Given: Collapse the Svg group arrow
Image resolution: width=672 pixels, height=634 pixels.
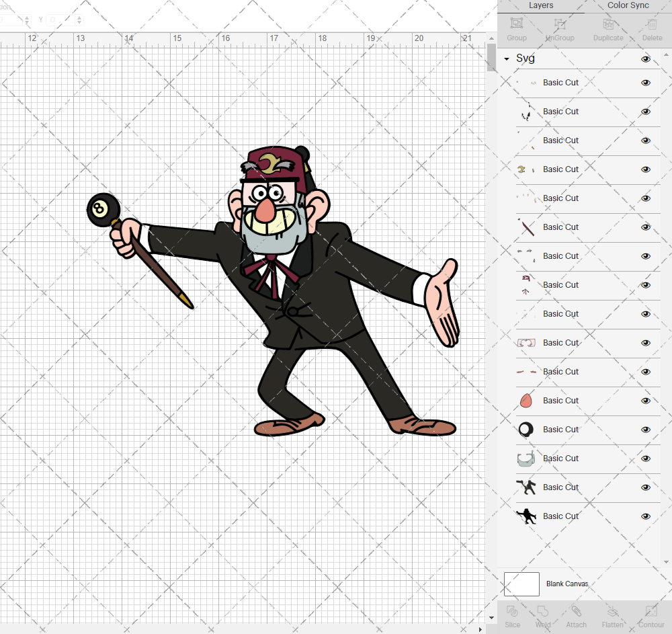Looking at the screenshot, I should coord(507,58).
